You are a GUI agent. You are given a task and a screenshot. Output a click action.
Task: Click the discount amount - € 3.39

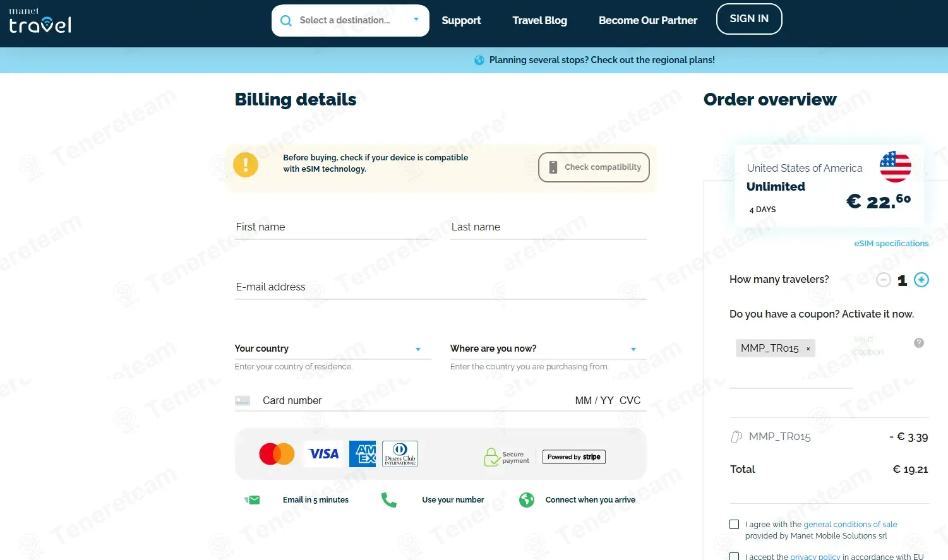[x=908, y=437]
